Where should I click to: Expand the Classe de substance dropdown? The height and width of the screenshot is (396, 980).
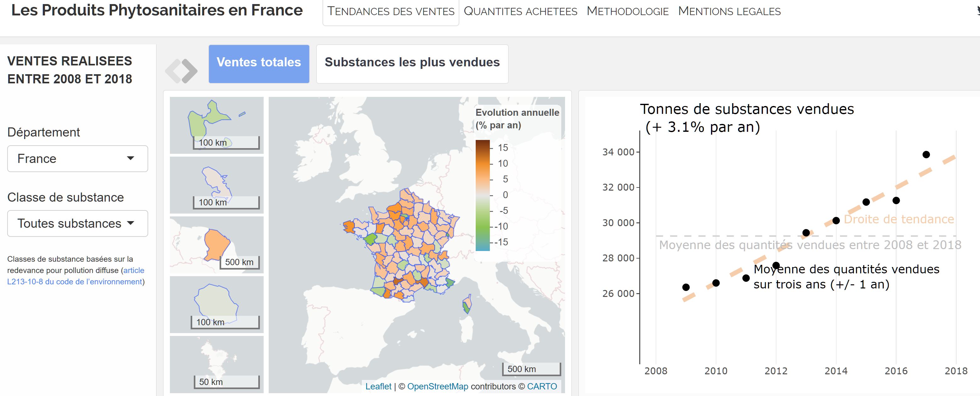[77, 223]
